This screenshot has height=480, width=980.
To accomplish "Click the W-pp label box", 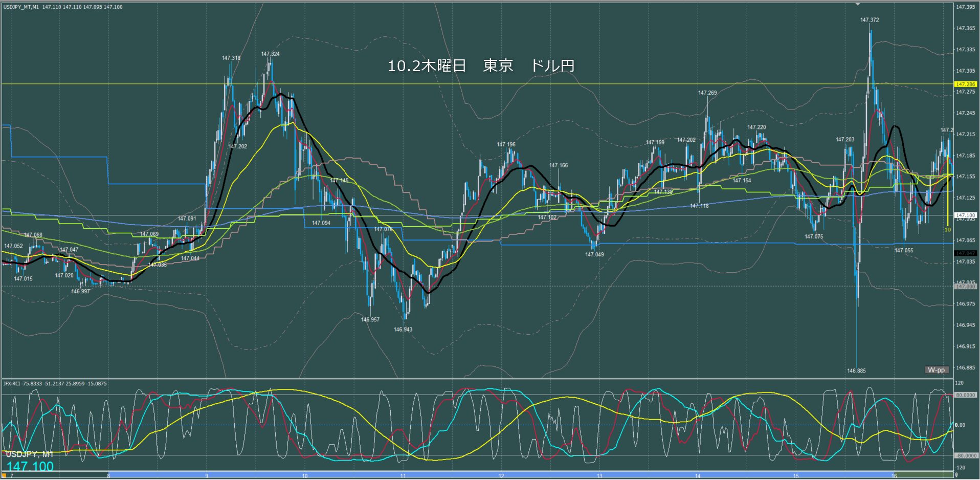I will point(937,370).
